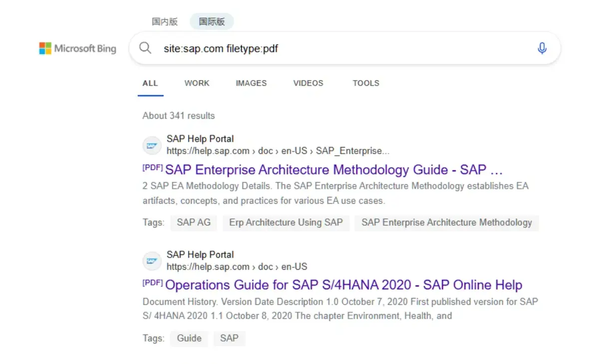Viewport: 599px width, 364px height.
Task: Start voice search with microphone icon
Action: (x=542, y=48)
